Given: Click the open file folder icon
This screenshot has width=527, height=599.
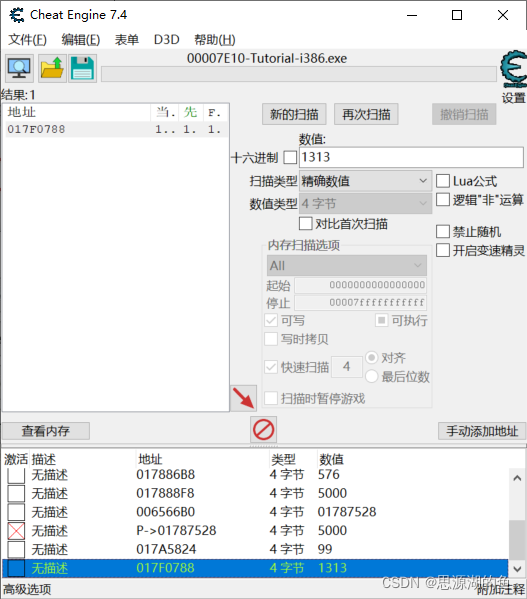Looking at the screenshot, I should (52, 68).
